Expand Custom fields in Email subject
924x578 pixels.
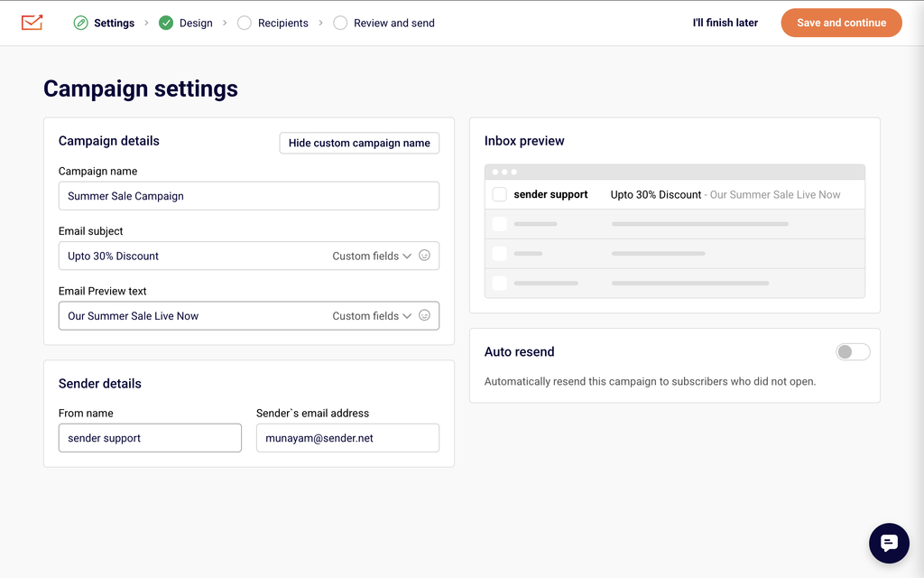click(371, 256)
